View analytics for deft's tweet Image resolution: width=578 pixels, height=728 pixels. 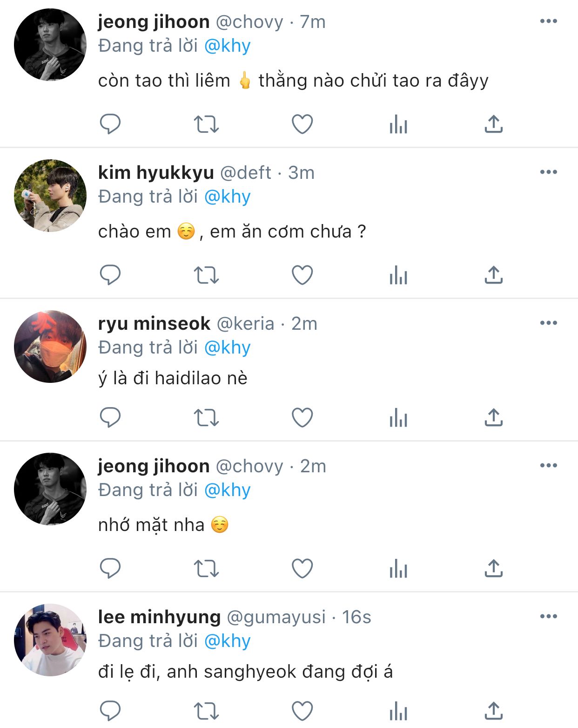pos(398,275)
